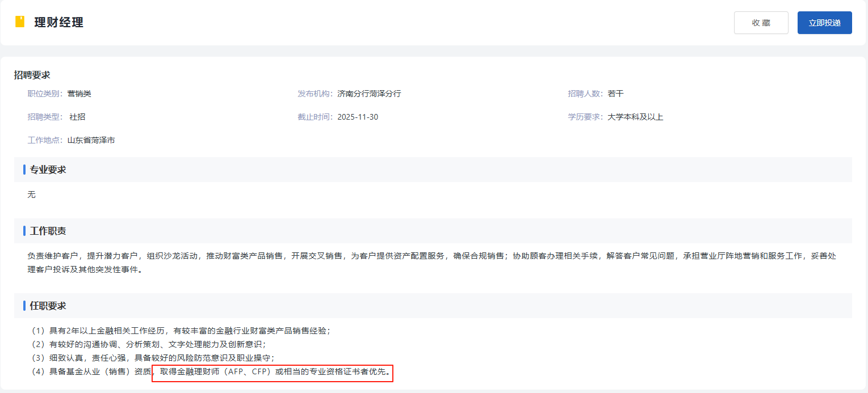Click the 大学本科及以上 education requirement
This screenshot has width=868, height=393.
pos(635,117)
